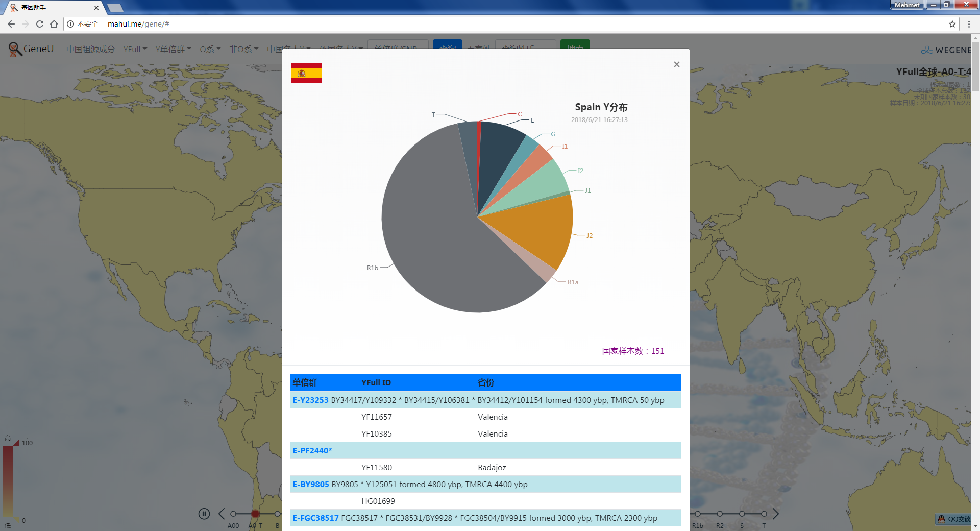Open the 非O系 dropdown menu
Screen dimensions: 980x531
tap(243, 49)
